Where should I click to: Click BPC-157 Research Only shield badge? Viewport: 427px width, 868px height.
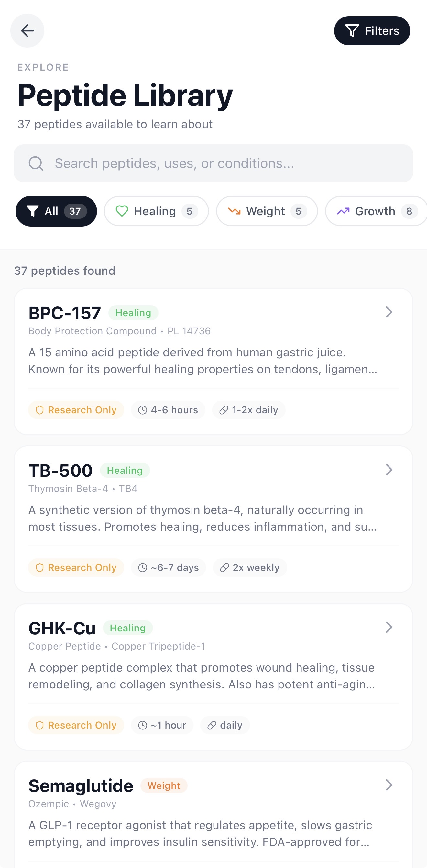click(76, 410)
